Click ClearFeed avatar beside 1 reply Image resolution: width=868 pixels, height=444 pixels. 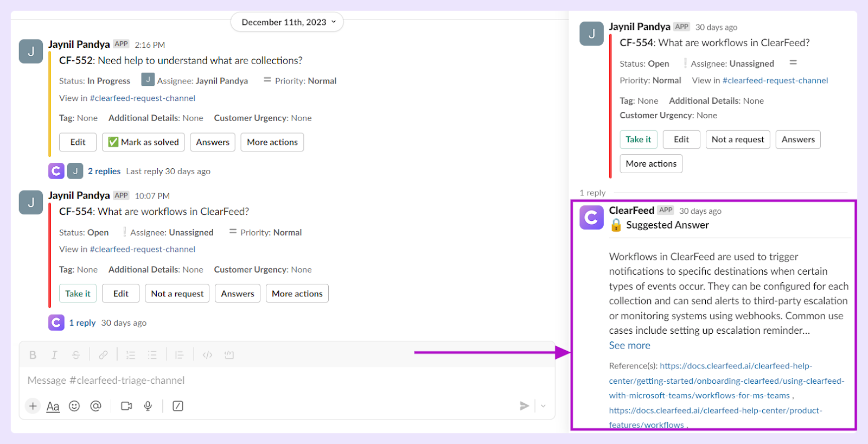pos(56,322)
